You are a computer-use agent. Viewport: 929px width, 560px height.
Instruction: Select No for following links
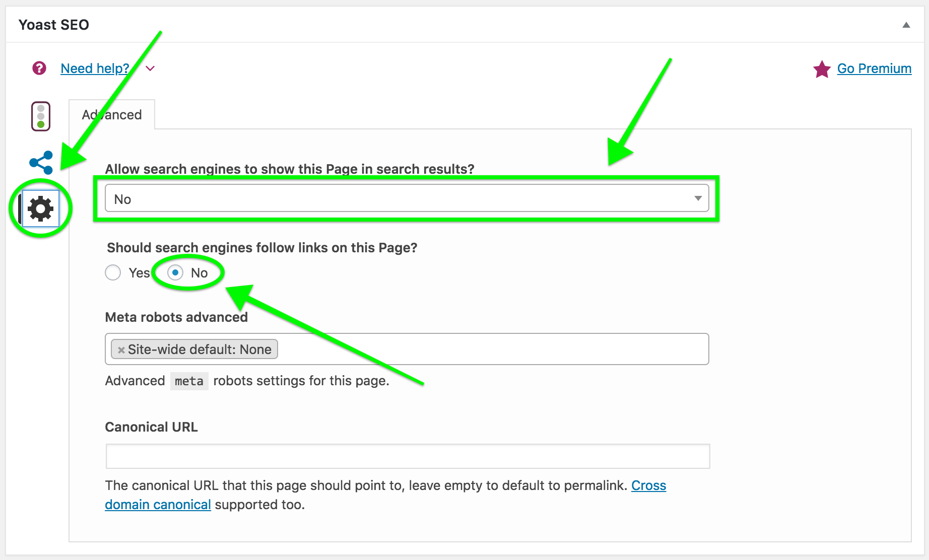point(175,273)
